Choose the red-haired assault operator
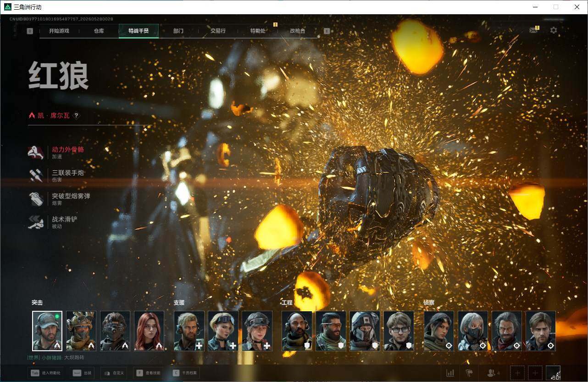This screenshot has width=588, height=382. [149, 331]
